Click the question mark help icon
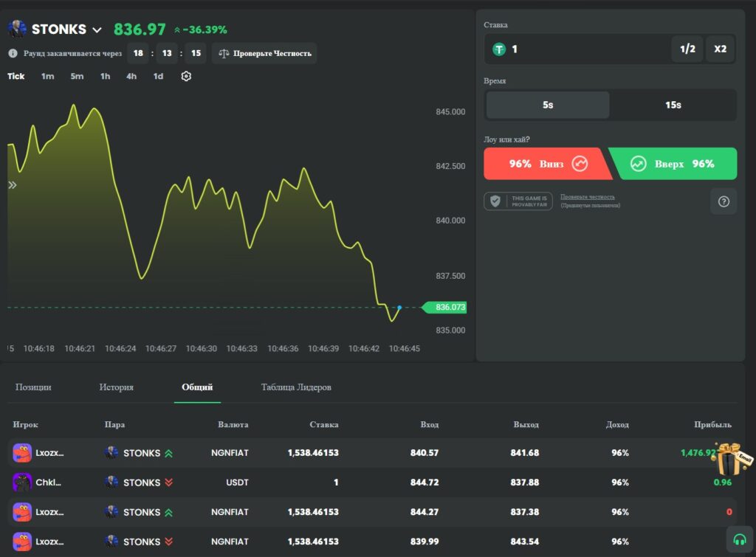756x557 pixels. click(x=724, y=201)
